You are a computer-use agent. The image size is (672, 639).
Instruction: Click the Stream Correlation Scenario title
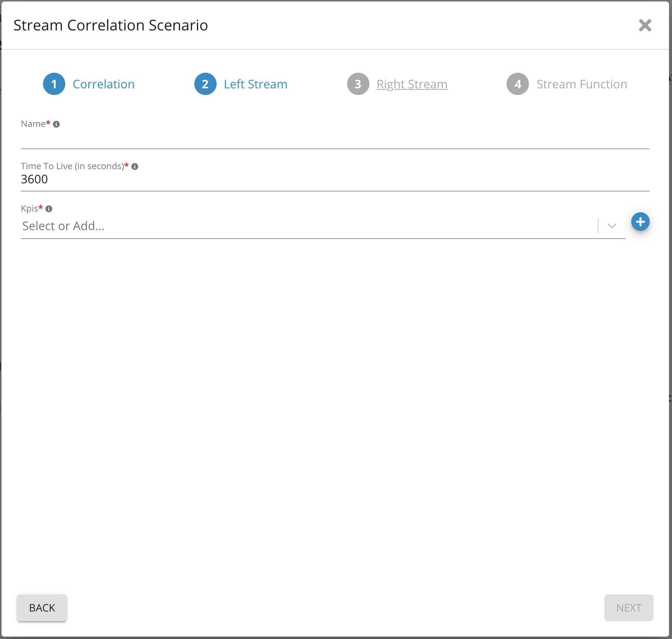111,25
